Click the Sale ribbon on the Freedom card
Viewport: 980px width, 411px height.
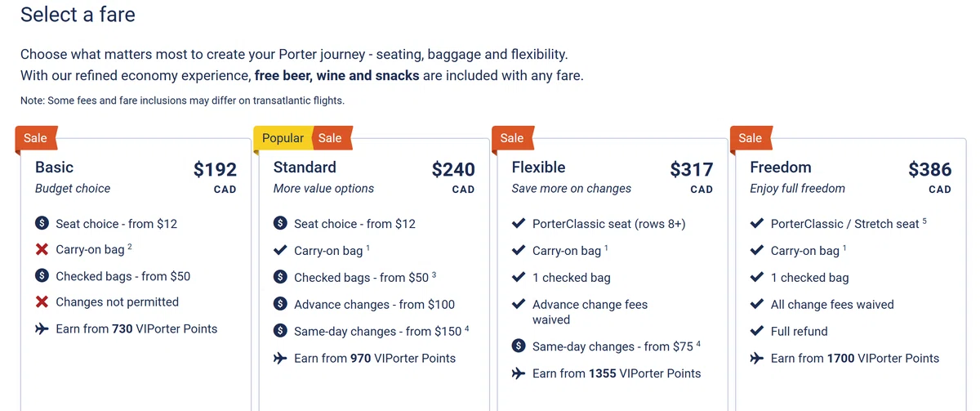(750, 138)
